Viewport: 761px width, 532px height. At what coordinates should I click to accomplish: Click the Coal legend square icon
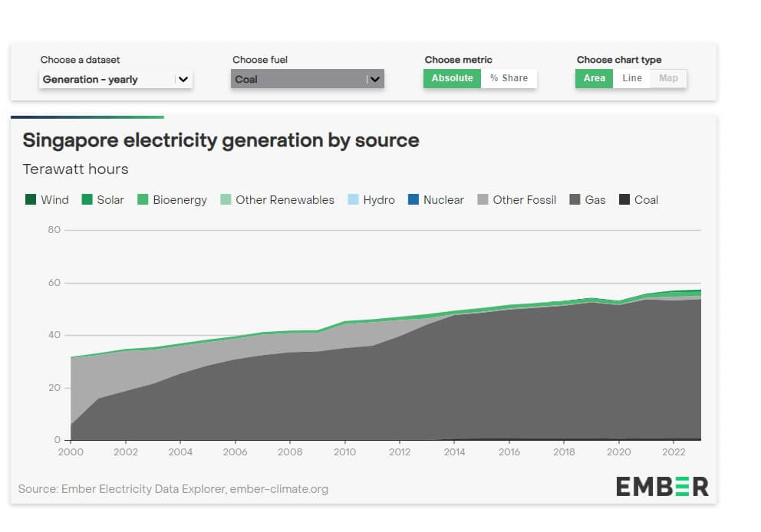click(x=624, y=200)
